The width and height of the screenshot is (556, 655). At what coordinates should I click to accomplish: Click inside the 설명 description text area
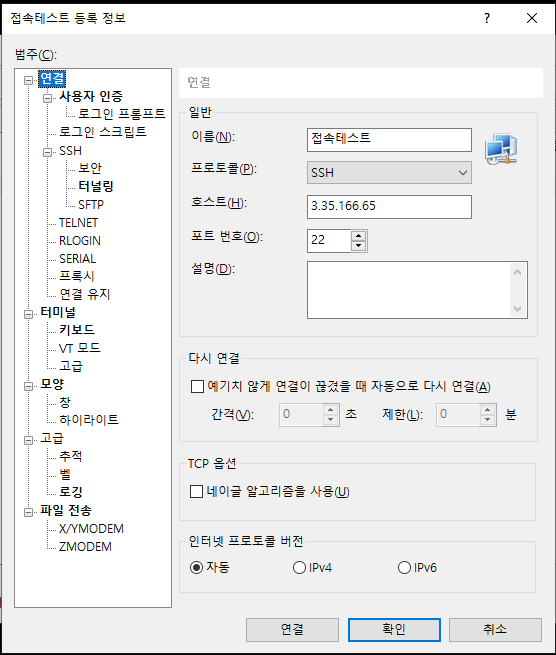click(409, 290)
